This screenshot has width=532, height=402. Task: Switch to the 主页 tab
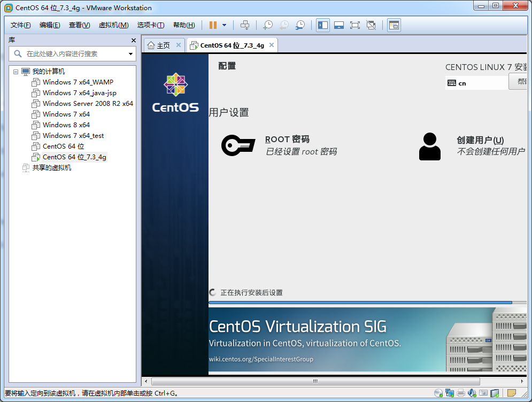(x=163, y=45)
